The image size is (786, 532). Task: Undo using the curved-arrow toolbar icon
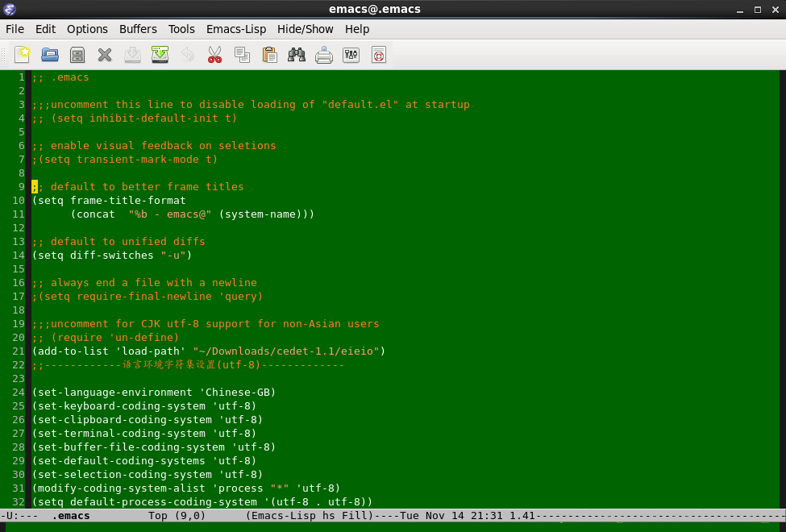coord(188,55)
